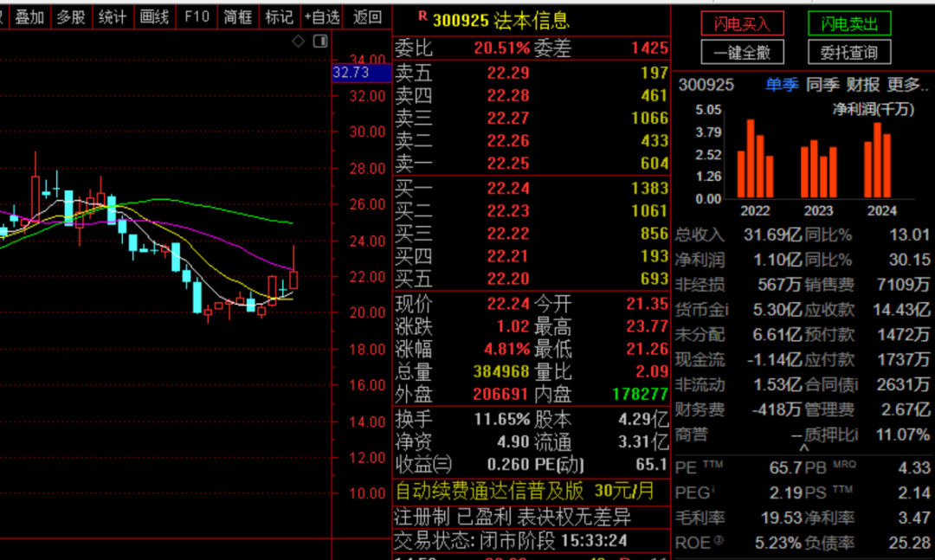Click the 卖五 price 22.29
The height and width of the screenshot is (560, 935).
pyautogui.click(x=508, y=73)
